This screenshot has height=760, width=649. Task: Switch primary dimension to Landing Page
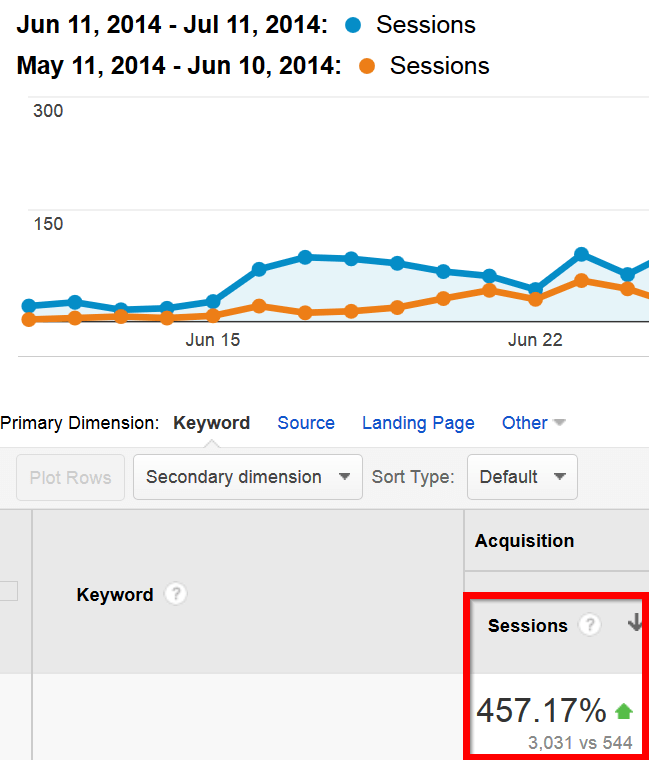(418, 423)
